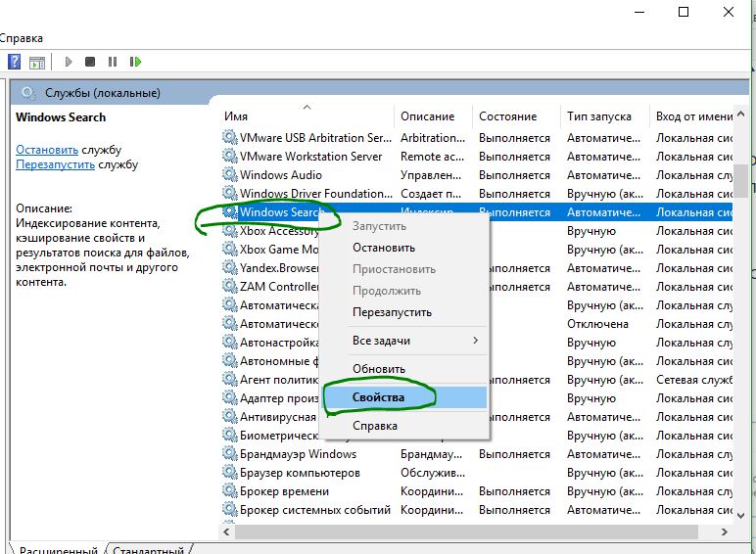Switch to the Стандартный tab

[149, 549]
